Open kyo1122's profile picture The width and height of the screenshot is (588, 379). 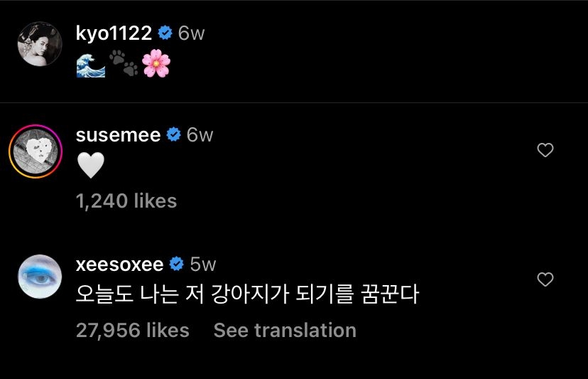click(39, 43)
